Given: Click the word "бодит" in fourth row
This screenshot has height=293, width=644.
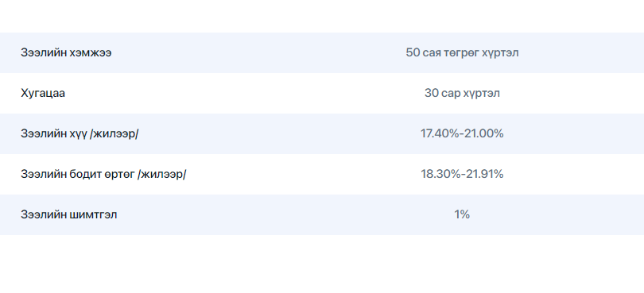Looking at the screenshot, I should (81, 175).
